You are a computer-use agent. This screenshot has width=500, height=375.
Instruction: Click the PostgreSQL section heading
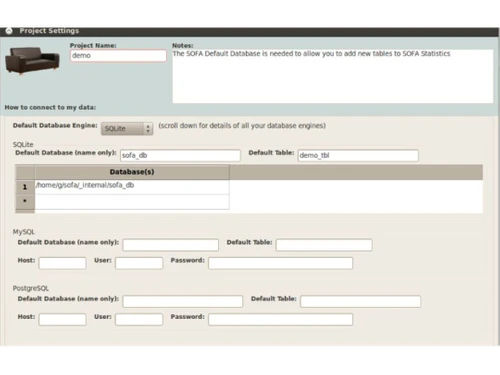click(x=31, y=288)
